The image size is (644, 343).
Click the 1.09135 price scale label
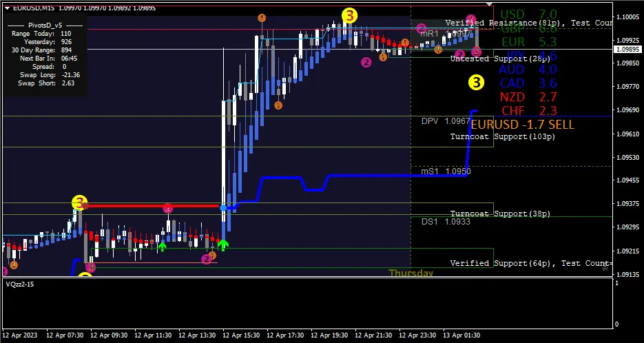pos(627,274)
